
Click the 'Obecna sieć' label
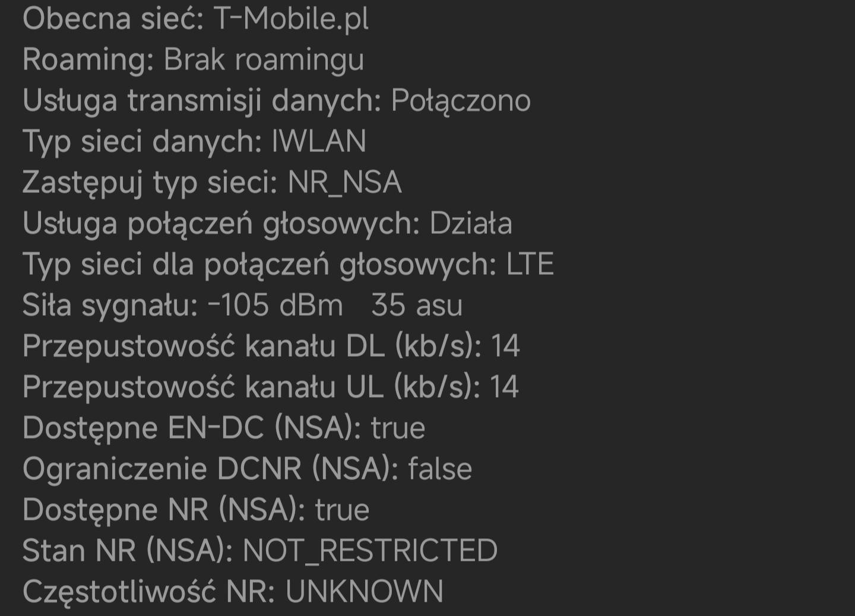[113, 19]
